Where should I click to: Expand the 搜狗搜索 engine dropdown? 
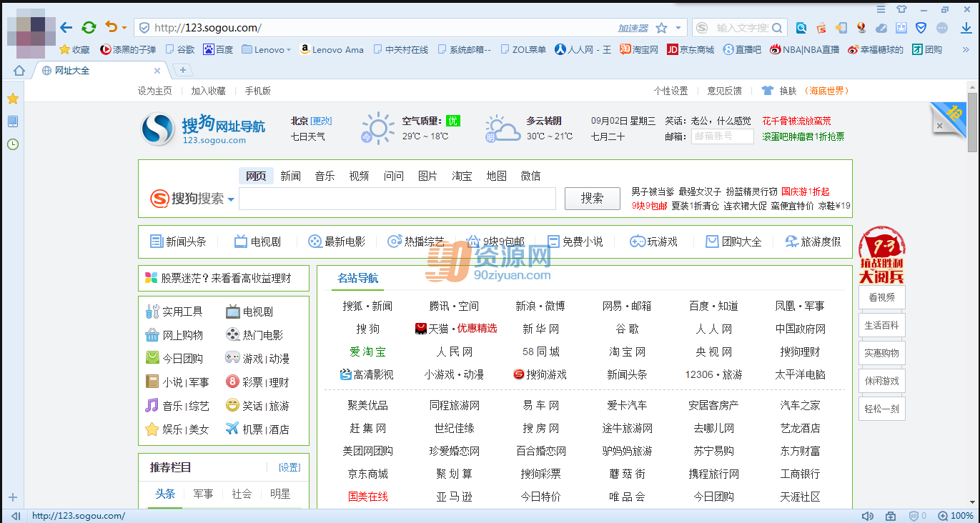pos(231,199)
